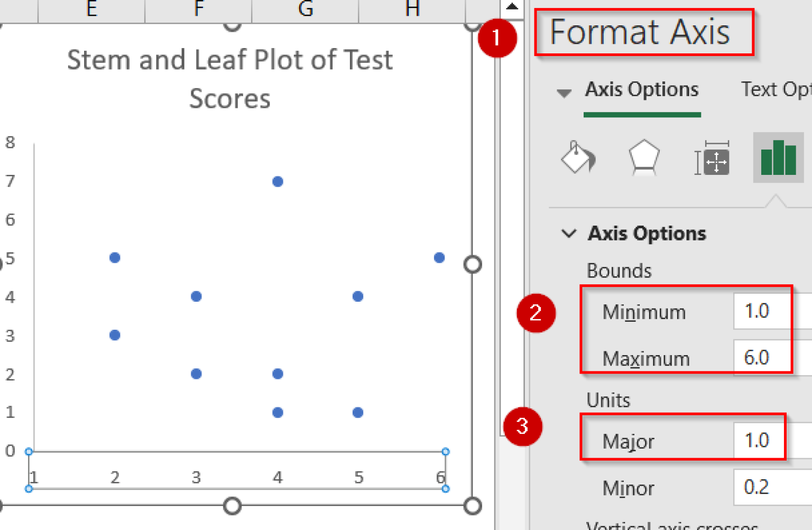Select the Fill & Line paint bucket icon

[577, 159]
